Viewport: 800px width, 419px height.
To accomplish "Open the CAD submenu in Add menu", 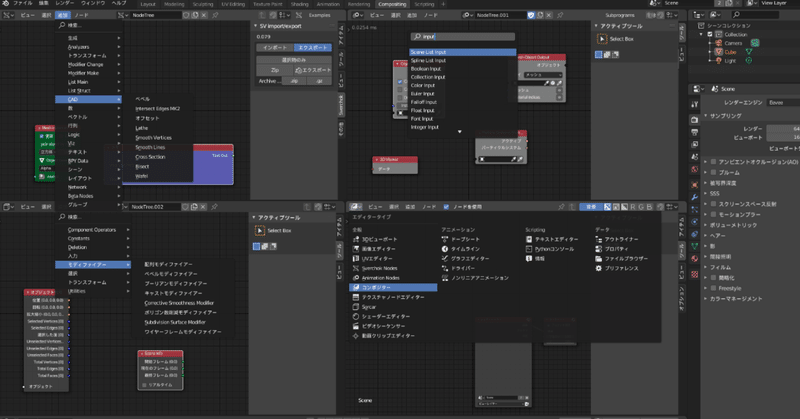I will point(88,100).
